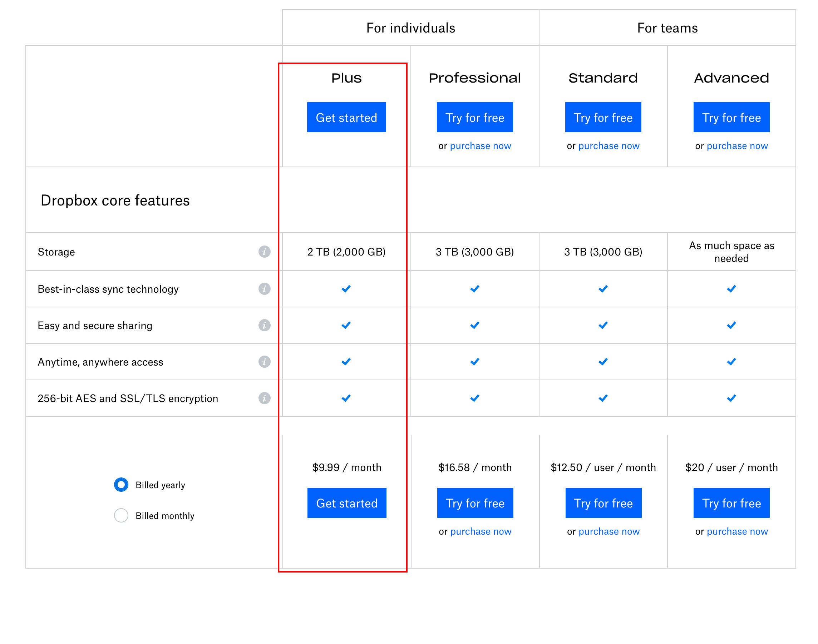Click bottom Try for free below $12.50 price
Viewport: 818px width, 644px height.
coord(603,503)
